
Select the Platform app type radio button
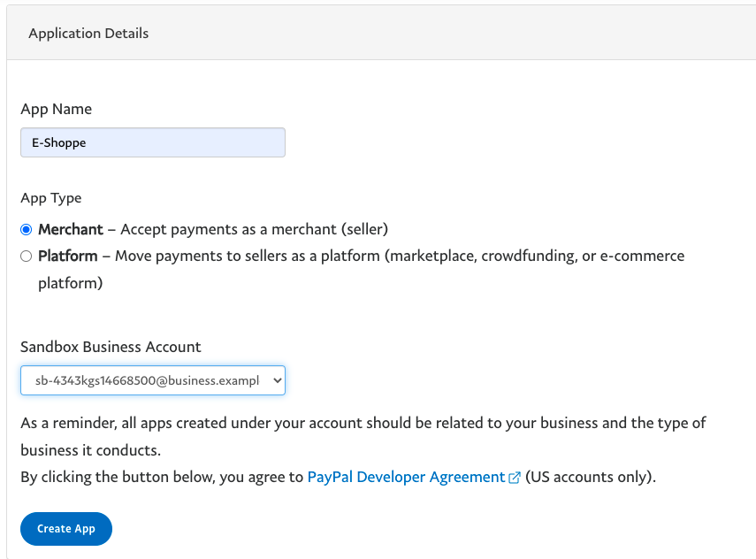click(x=26, y=257)
